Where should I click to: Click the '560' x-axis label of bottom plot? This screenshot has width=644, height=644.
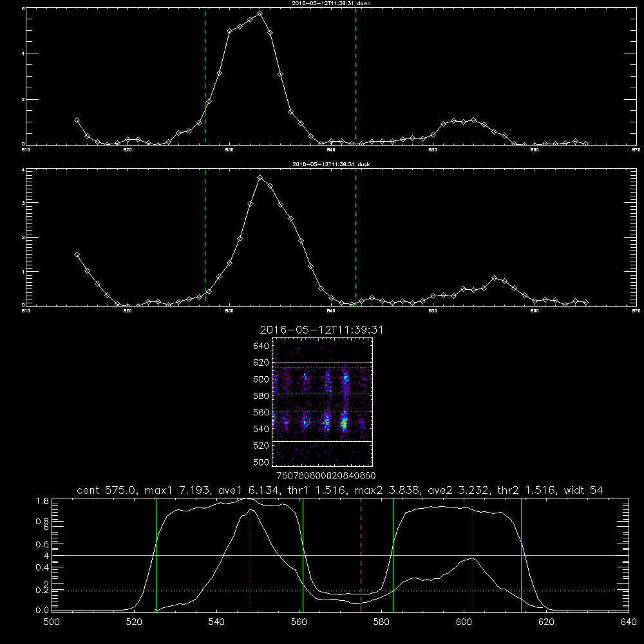pyautogui.click(x=299, y=622)
